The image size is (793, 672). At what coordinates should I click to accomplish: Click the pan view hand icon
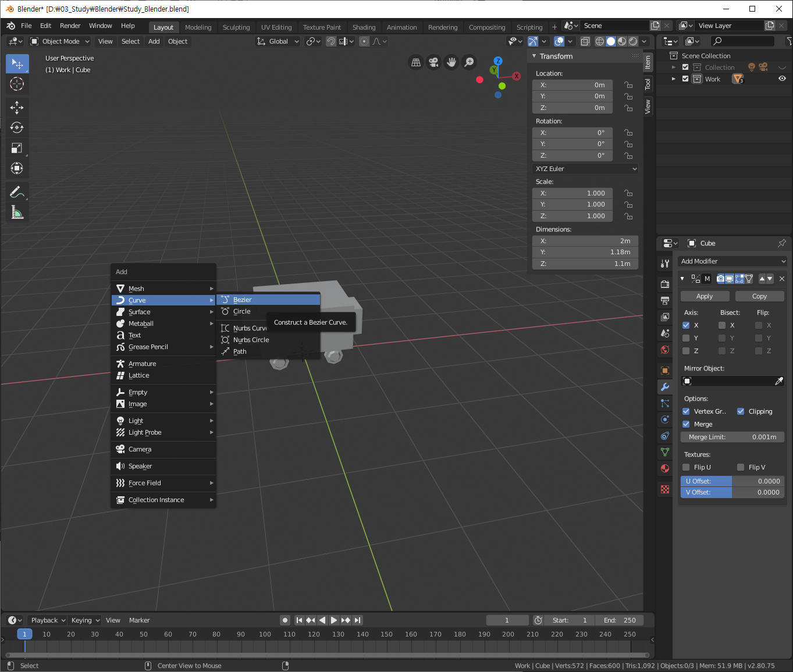tap(451, 62)
